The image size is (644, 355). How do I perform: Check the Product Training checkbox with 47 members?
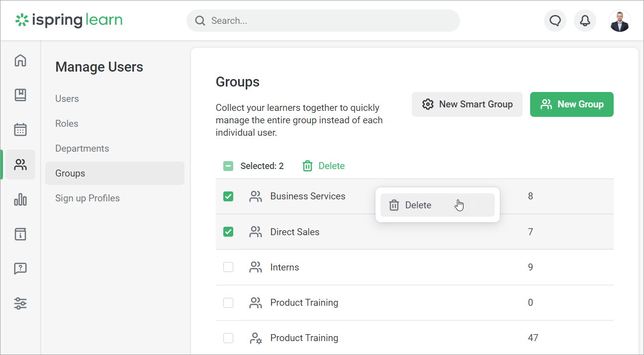pyautogui.click(x=228, y=338)
